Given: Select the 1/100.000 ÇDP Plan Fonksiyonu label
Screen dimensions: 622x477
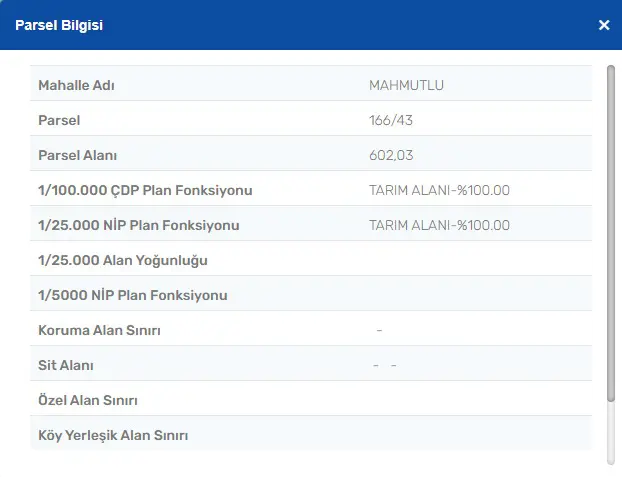Looking at the screenshot, I should pyautogui.click(x=145, y=190).
